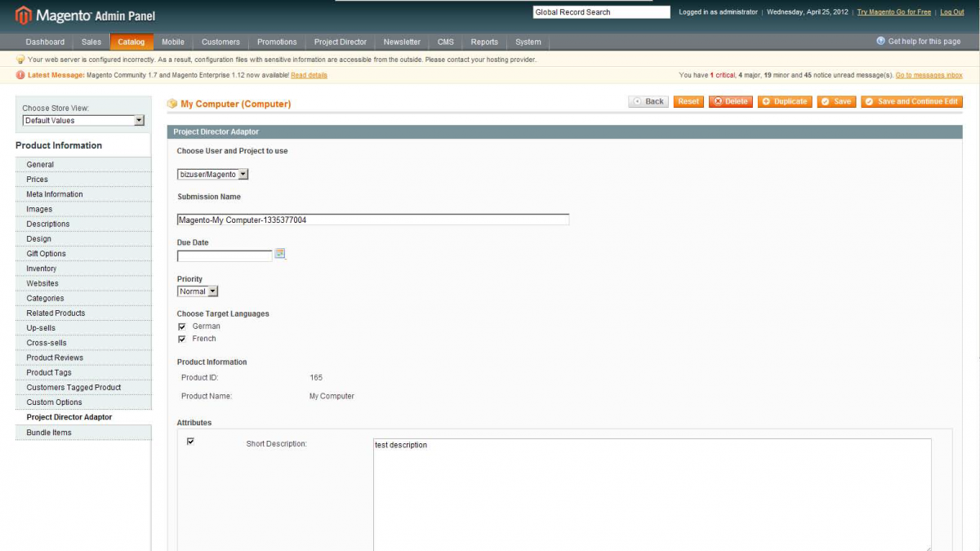The width and height of the screenshot is (980, 551).
Task: Open the Dashboard menu
Action: [45, 42]
